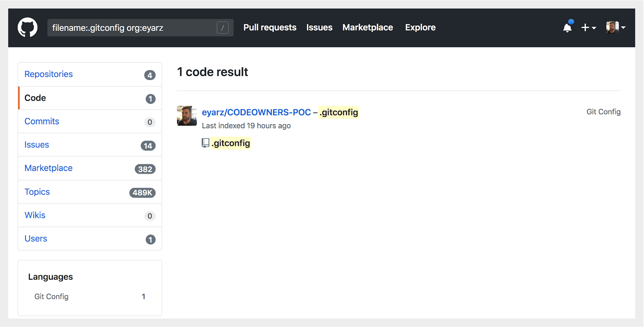
Task: Focus the search field containing filename:.gitconfig
Action: 140,28
